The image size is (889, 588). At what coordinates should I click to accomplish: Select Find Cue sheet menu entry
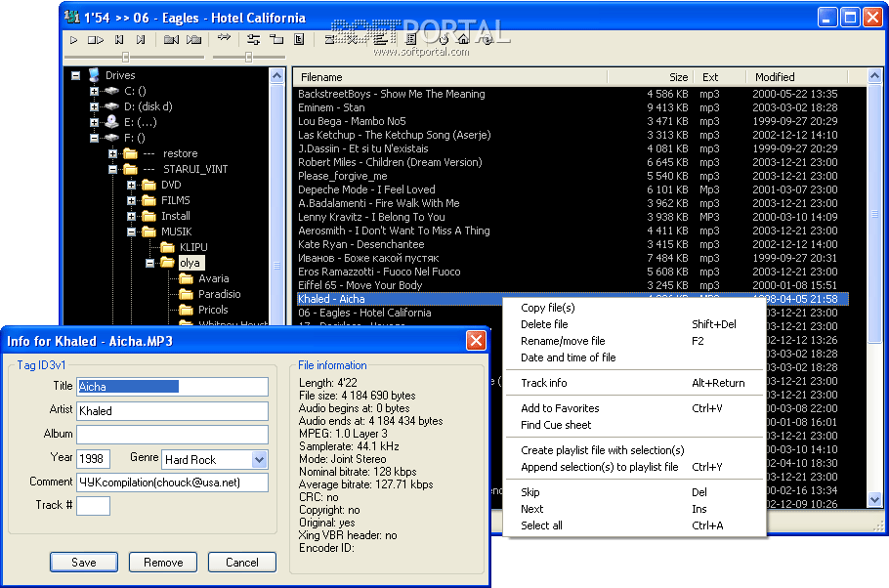click(x=634, y=425)
